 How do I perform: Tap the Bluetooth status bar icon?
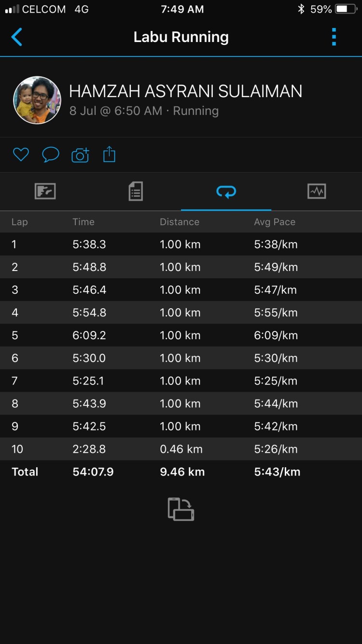coord(301,9)
